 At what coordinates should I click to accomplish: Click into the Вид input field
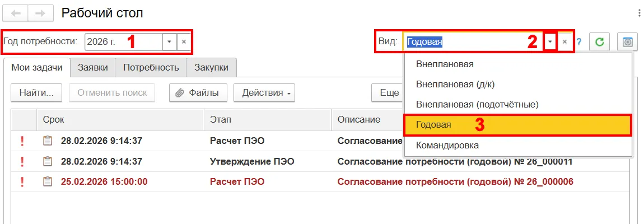(474, 41)
